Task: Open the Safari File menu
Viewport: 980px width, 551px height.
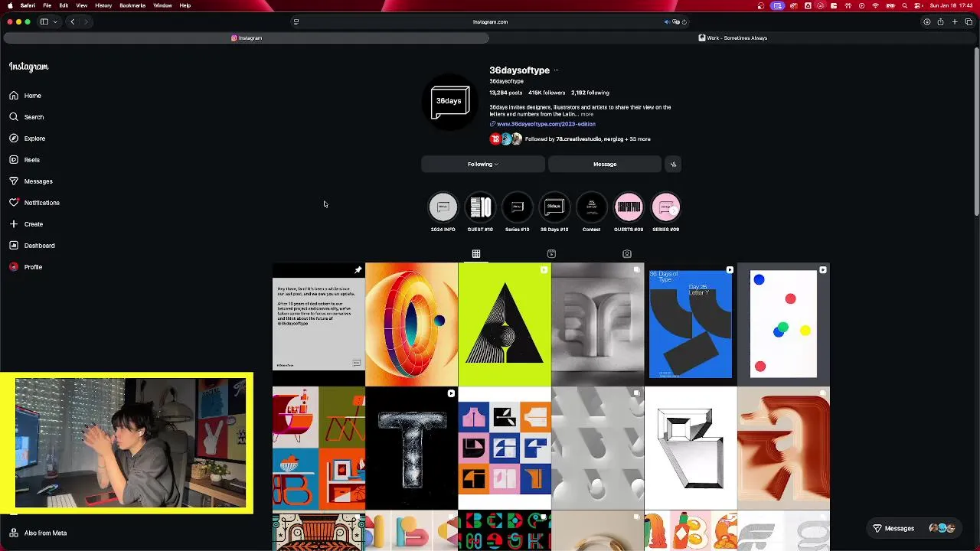Action: point(47,5)
